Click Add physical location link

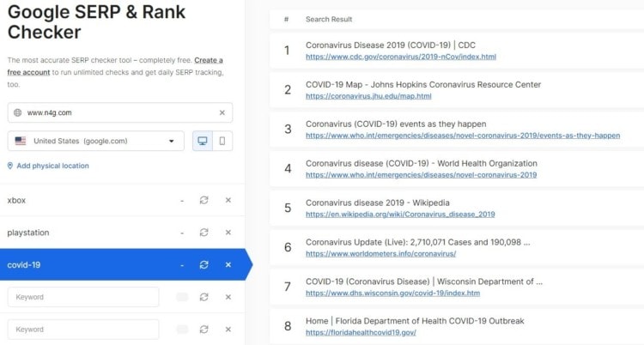[x=52, y=166]
